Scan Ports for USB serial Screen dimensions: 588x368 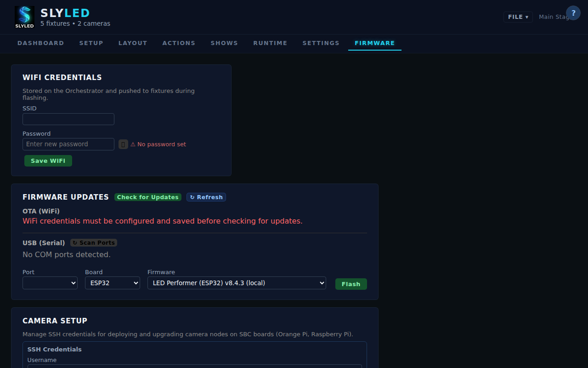coord(94,243)
